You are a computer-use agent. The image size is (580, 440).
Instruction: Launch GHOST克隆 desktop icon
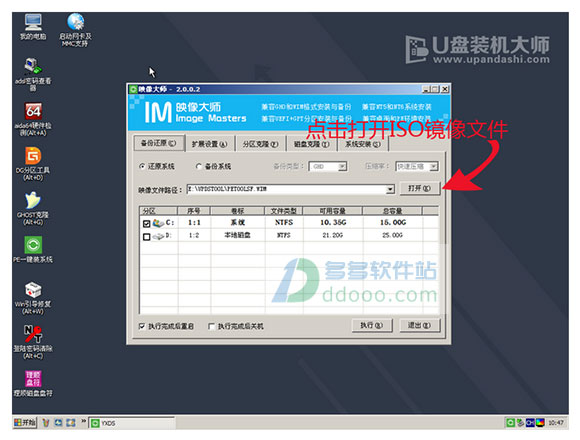point(33,209)
